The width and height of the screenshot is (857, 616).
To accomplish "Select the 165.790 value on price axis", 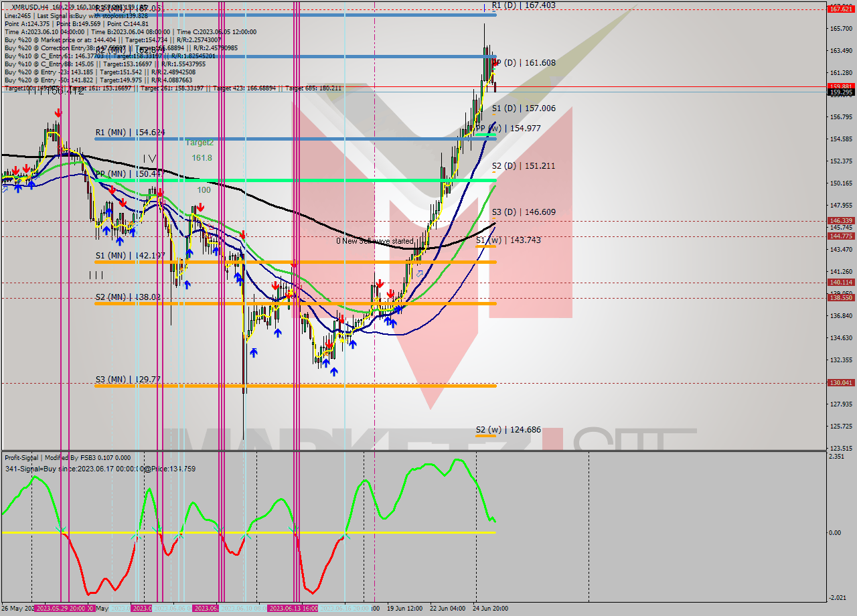I will [840, 29].
